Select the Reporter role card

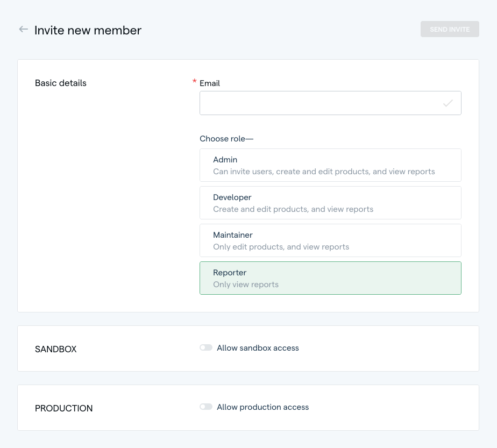click(330, 278)
